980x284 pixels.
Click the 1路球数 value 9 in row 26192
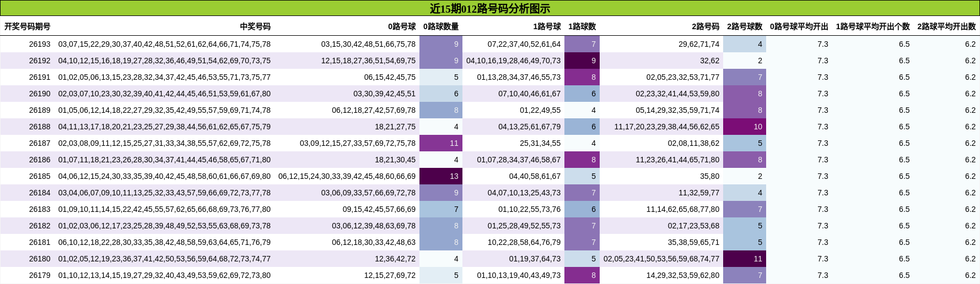pyautogui.click(x=582, y=61)
